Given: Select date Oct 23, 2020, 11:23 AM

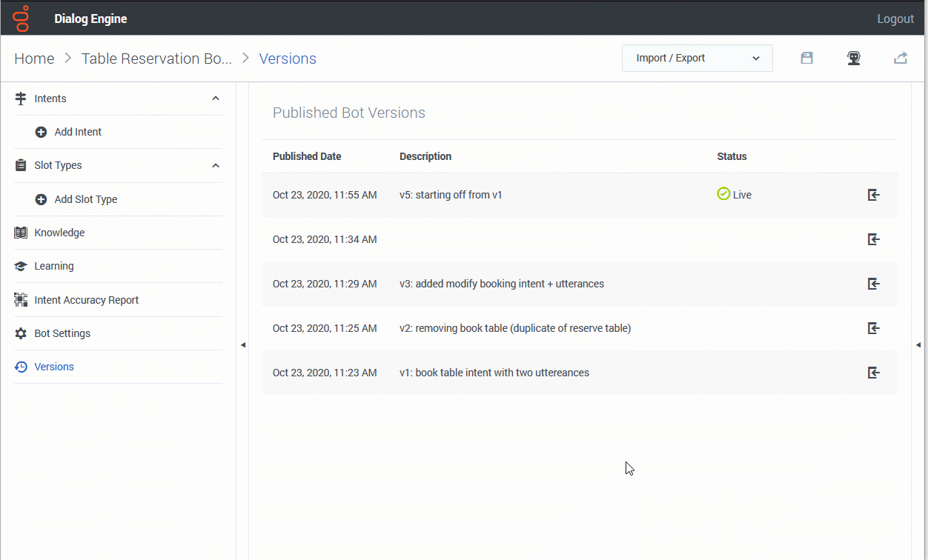Looking at the screenshot, I should pos(325,373).
